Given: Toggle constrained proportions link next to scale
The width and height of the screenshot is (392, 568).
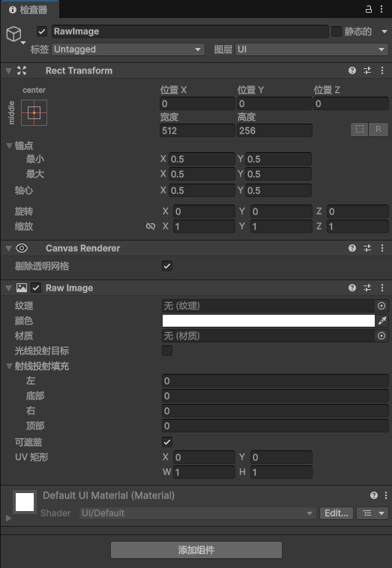Looking at the screenshot, I should 151,226.
